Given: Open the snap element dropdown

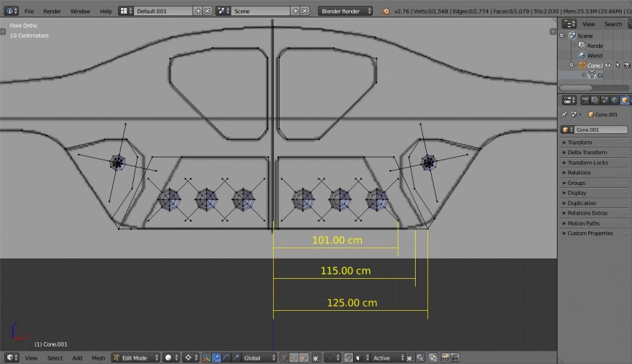Looking at the screenshot, I should click(x=363, y=357).
